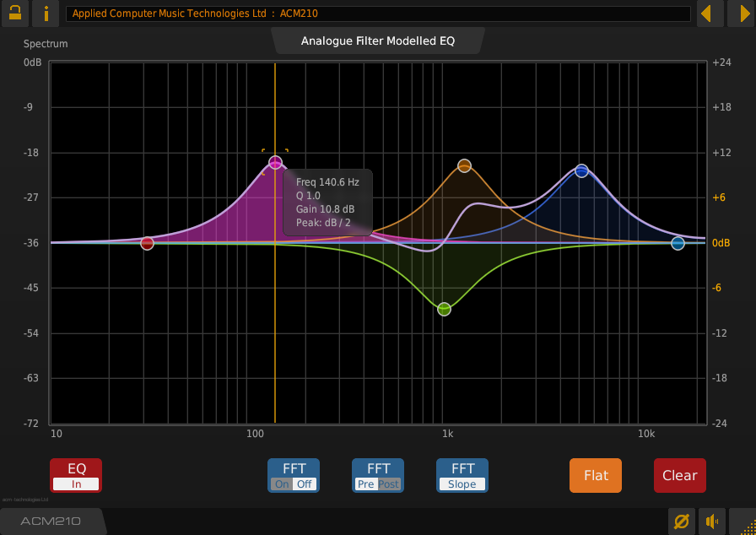Click the light blue high band node
756x535 pixels.
point(678,243)
